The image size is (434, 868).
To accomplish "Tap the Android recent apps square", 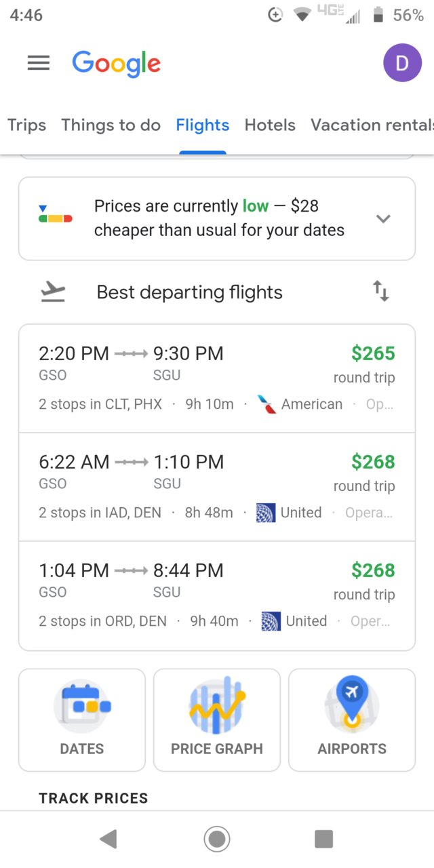I will [324, 839].
